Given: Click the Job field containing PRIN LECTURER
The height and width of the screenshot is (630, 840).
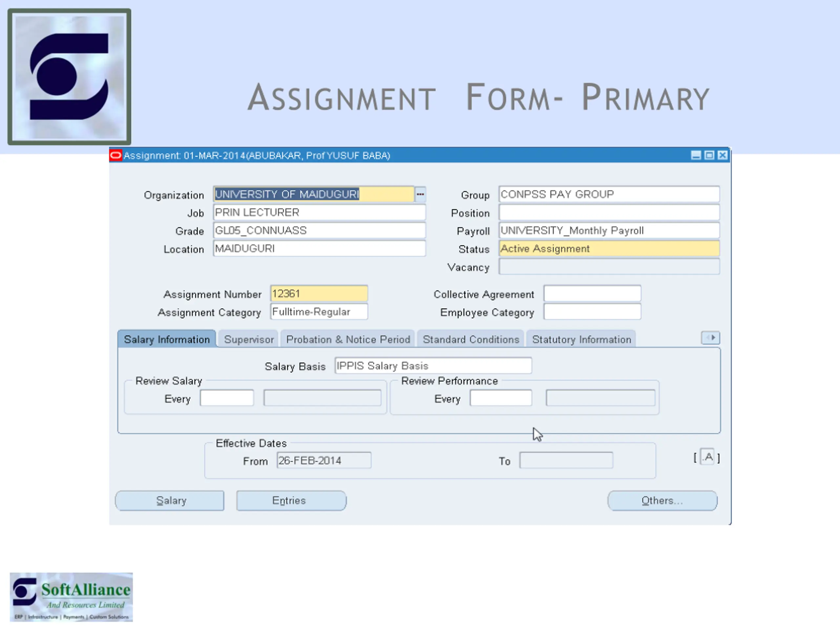Looking at the screenshot, I should pos(319,212).
